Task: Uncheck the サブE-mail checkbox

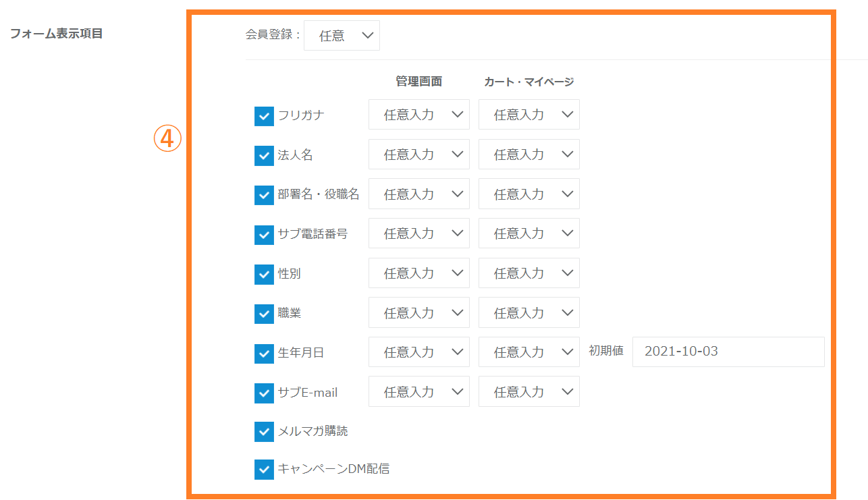Action: (264, 393)
